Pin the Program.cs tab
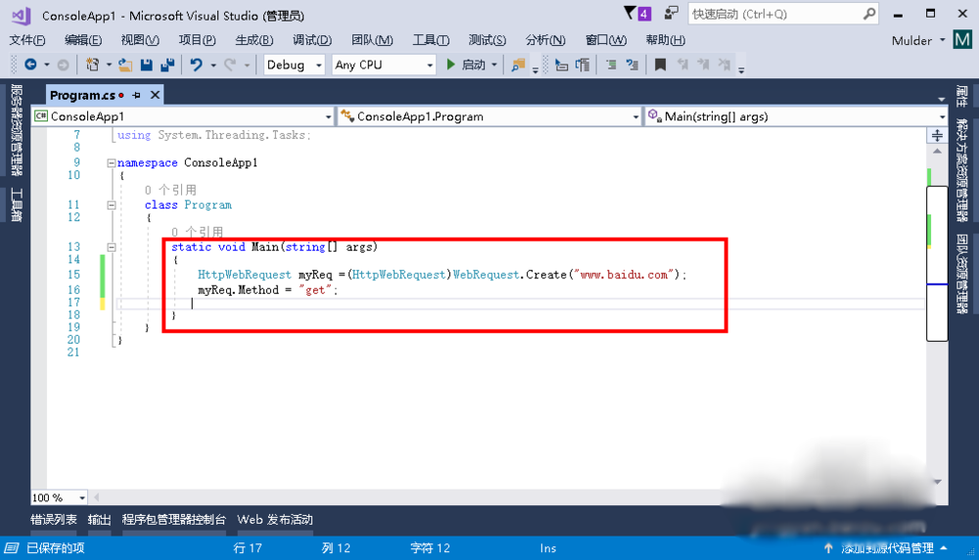 (x=137, y=95)
